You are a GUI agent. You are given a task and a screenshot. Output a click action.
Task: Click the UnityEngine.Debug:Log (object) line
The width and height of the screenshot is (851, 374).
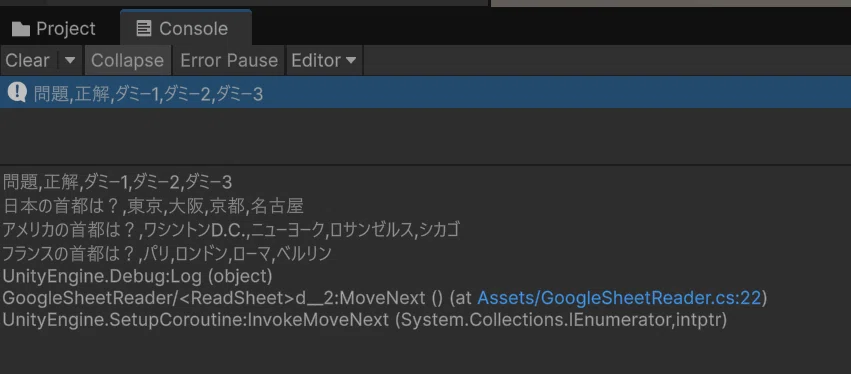tap(137, 276)
